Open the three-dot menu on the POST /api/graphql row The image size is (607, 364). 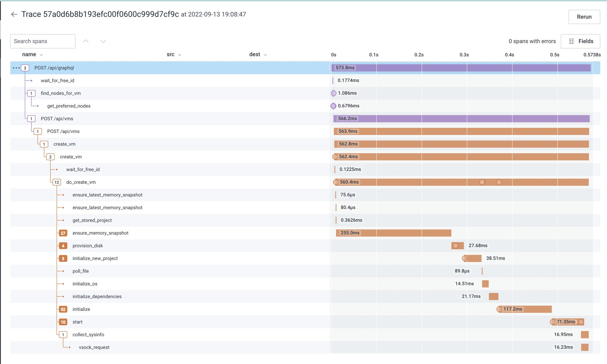pyautogui.click(x=16, y=68)
